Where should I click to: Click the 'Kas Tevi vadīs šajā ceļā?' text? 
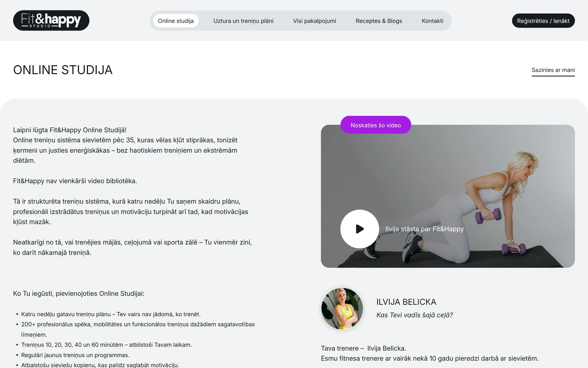coord(415,315)
